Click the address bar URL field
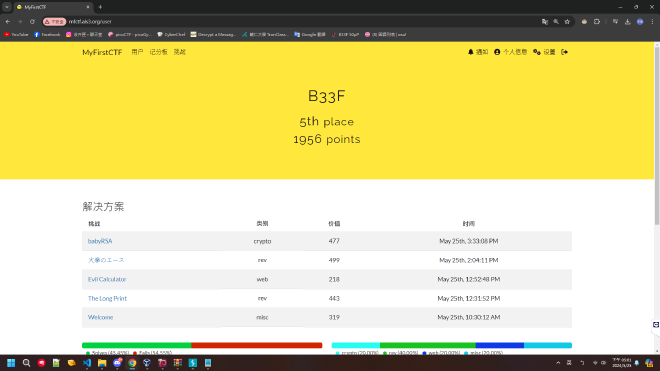Viewport: 660px width, 371px height. coord(295,21)
